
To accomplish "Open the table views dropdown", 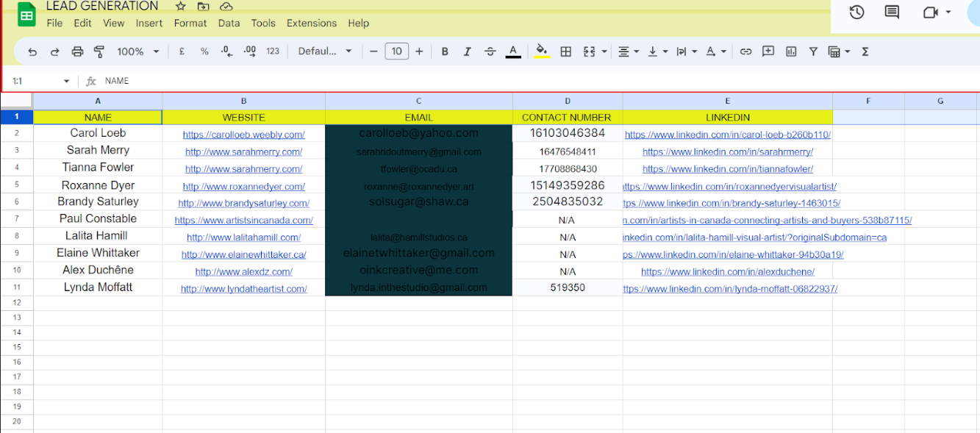I will pyautogui.click(x=839, y=51).
